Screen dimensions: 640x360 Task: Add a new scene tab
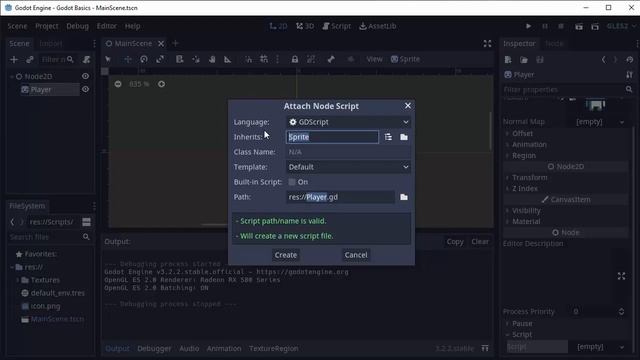pyautogui.click(x=176, y=43)
